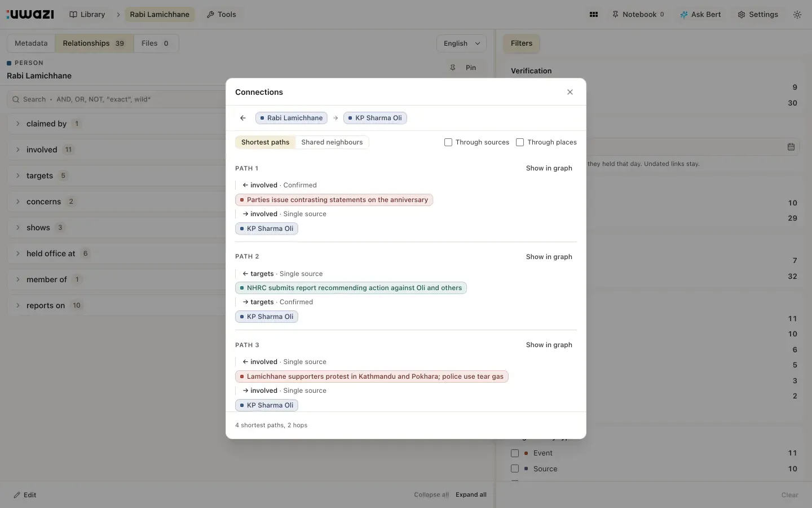
Task: Go to Library
Action: pyautogui.click(x=87, y=15)
